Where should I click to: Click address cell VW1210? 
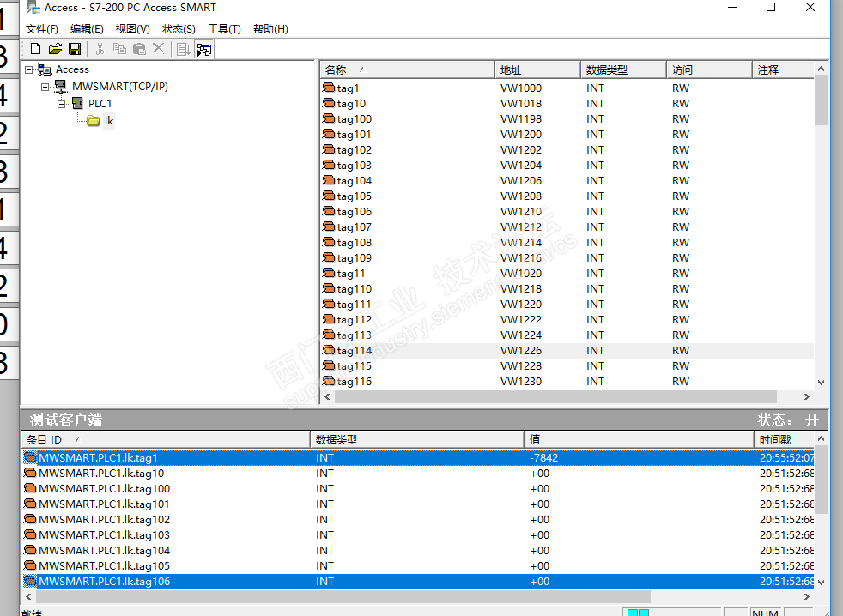point(521,211)
